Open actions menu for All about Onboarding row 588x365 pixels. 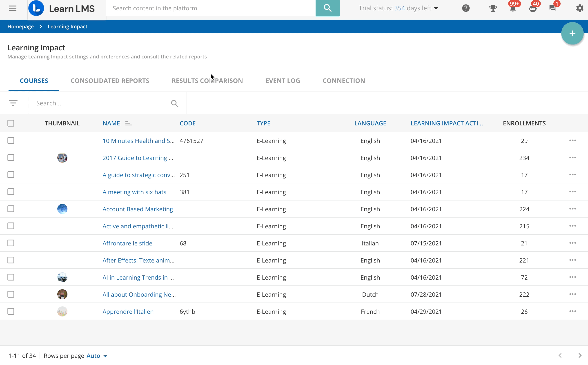[572, 294]
